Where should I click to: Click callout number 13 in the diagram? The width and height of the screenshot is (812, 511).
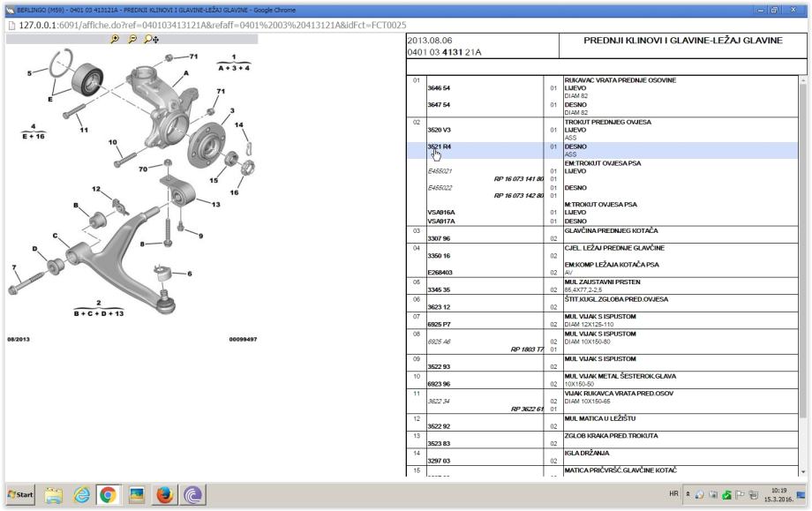[216, 205]
